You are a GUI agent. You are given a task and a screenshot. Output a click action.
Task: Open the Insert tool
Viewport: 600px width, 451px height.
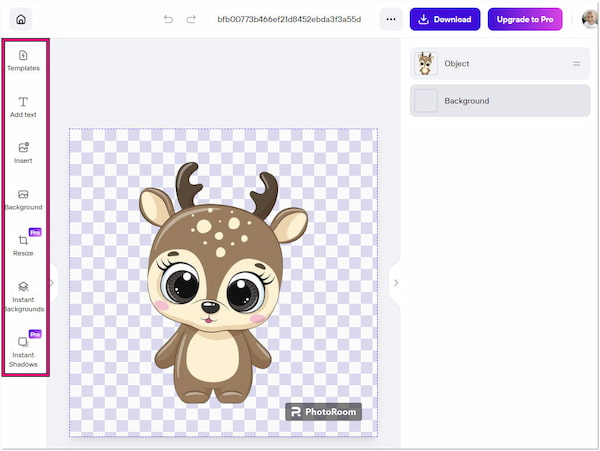tap(24, 152)
